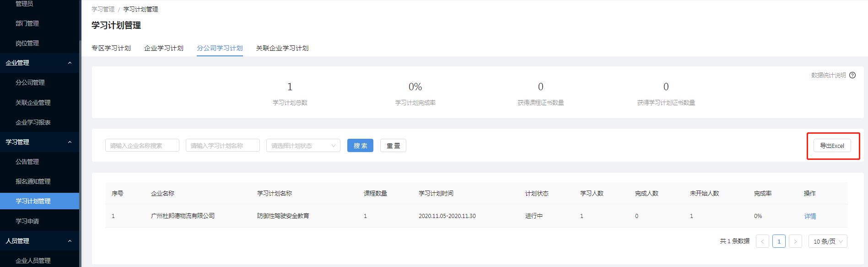Export the list with 导出Excel button
This screenshot has height=267, width=868.
(x=832, y=146)
